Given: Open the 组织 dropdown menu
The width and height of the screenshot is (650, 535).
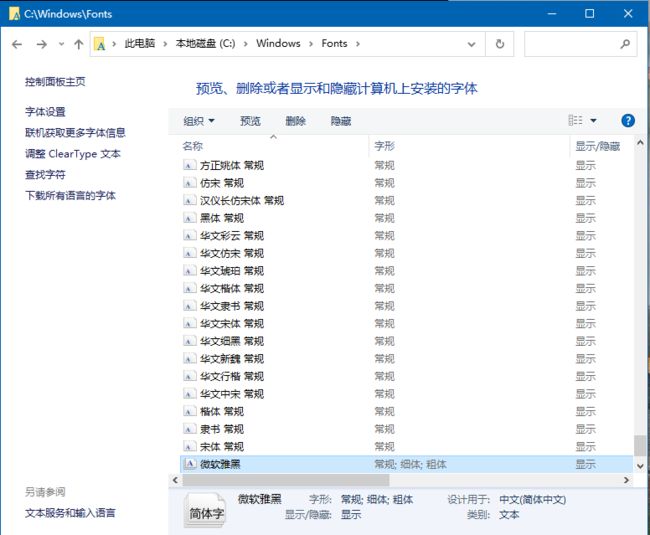Looking at the screenshot, I should coord(199,121).
